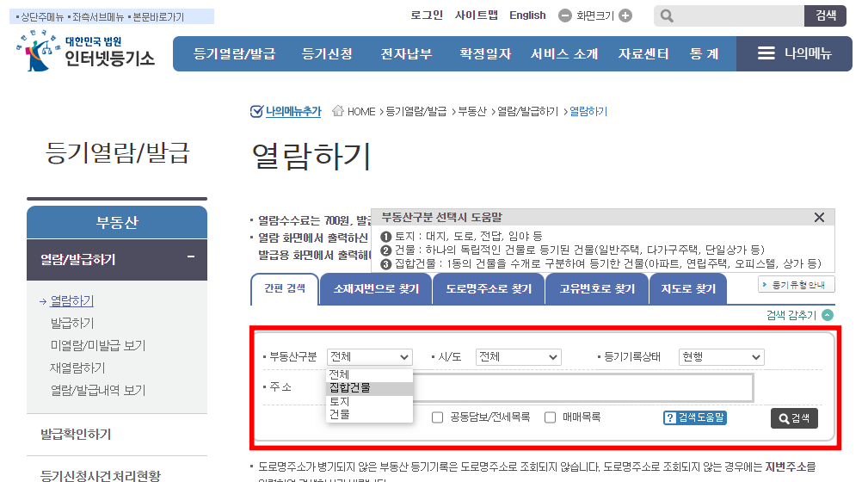Screen dimensions: 868x482
Task: Open 확정일자 main menu
Action: pos(485,53)
